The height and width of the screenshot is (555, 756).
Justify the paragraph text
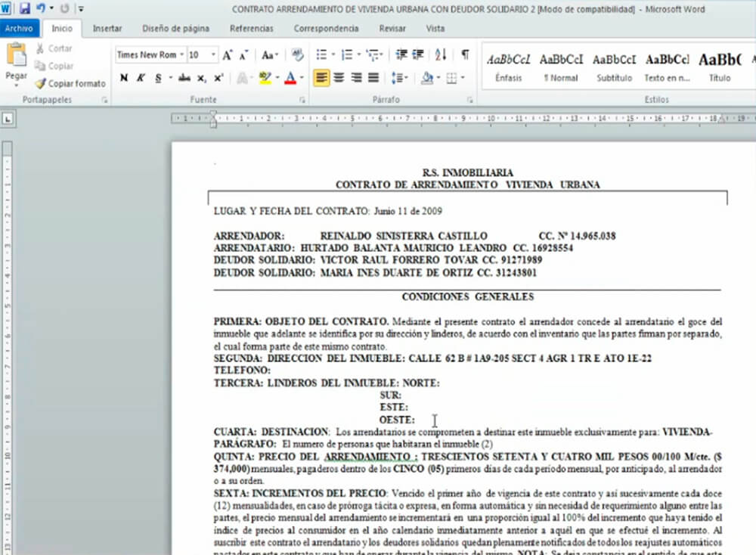(x=373, y=78)
